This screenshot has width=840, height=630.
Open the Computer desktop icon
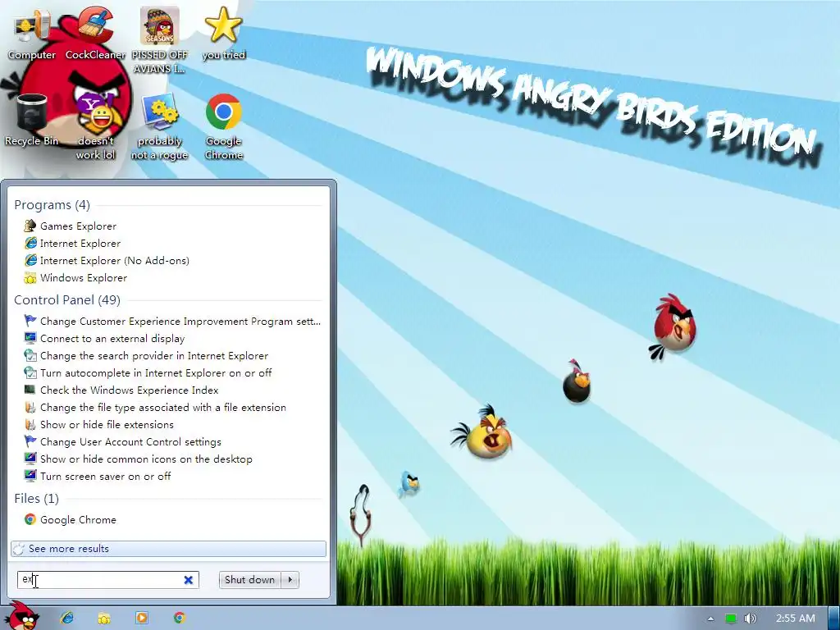pos(32,34)
